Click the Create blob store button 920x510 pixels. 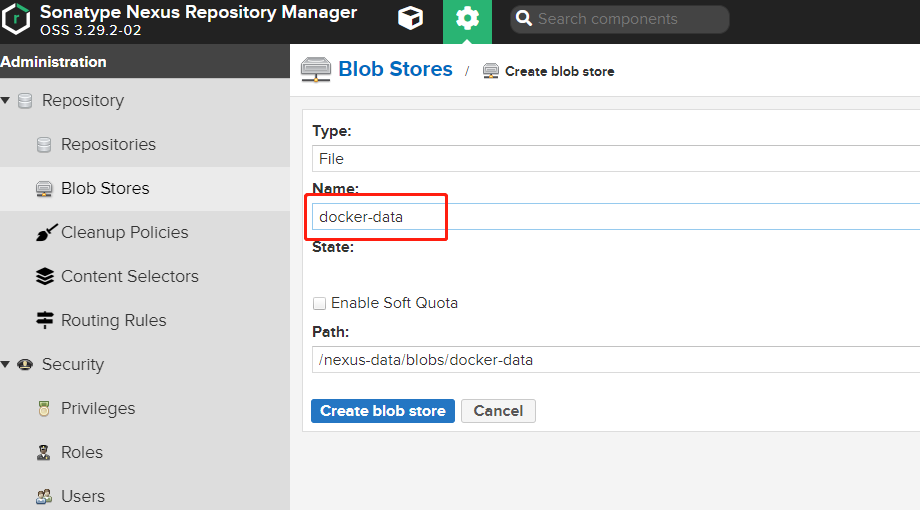(383, 411)
